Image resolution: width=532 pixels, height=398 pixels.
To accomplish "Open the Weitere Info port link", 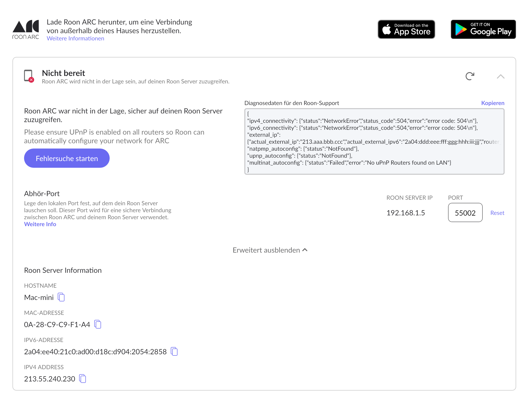I will 40,224.
